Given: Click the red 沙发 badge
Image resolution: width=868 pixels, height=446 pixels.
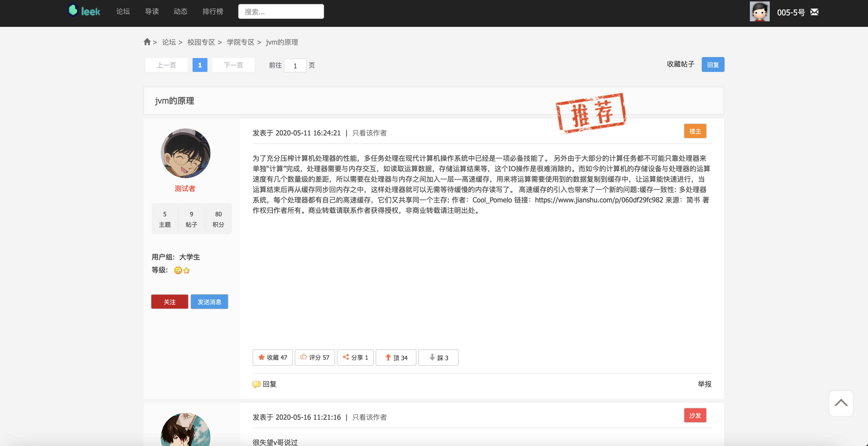Looking at the screenshot, I should [x=695, y=415].
